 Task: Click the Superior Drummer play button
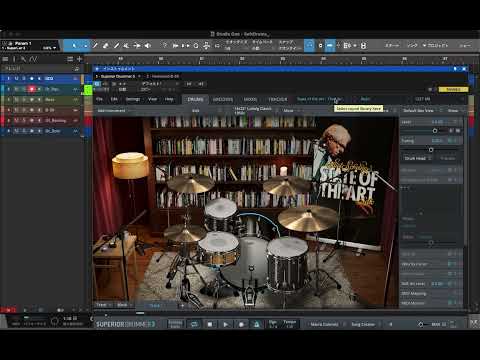point(226,324)
